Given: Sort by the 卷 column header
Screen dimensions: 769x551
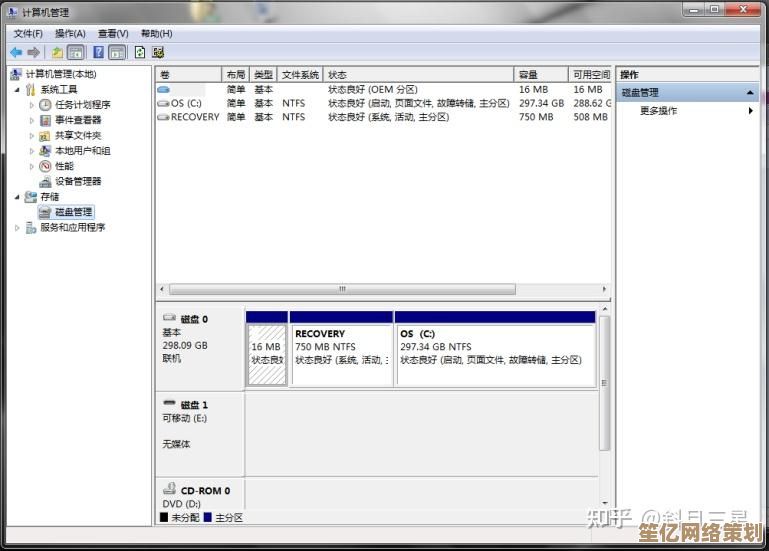Looking at the screenshot, I should [189, 75].
